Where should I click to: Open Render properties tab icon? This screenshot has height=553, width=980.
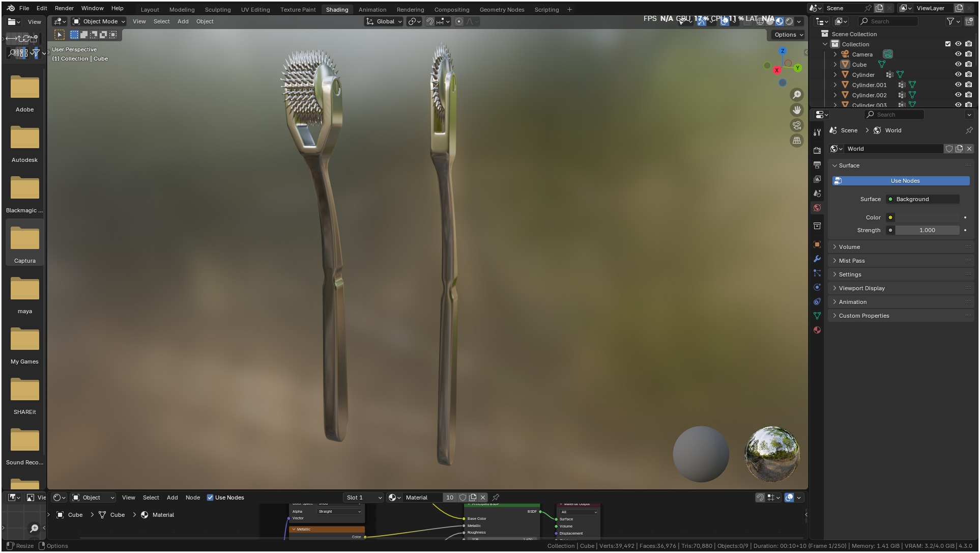coord(817,150)
